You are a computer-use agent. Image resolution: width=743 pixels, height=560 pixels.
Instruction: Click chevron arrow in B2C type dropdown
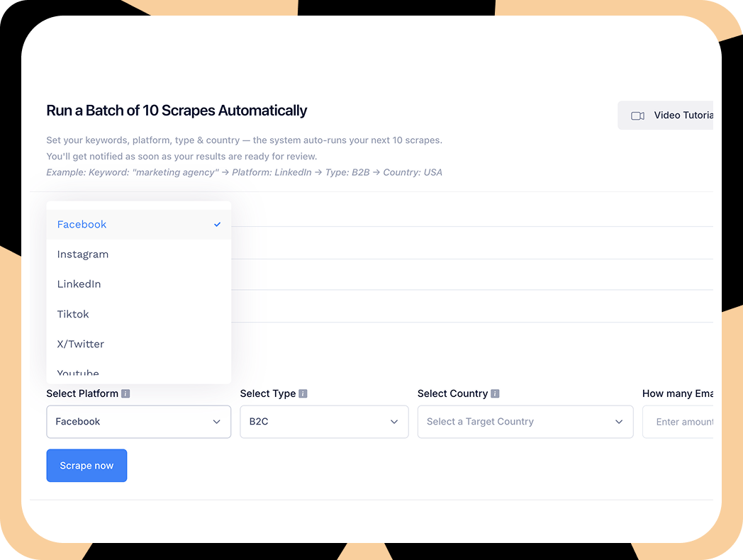tap(394, 422)
